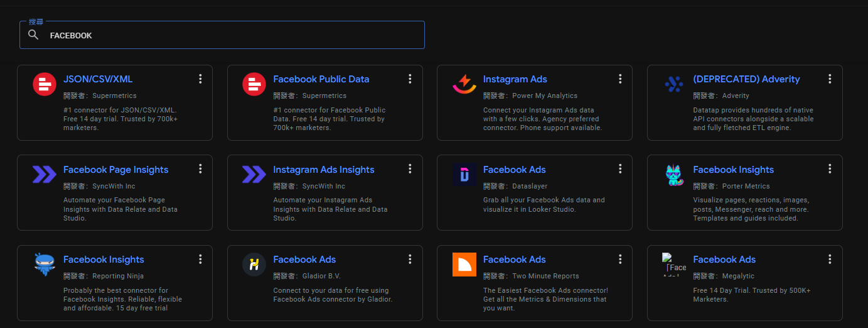Click the Adverity logo icon
Screen dimensions: 868x328
(x=674, y=84)
